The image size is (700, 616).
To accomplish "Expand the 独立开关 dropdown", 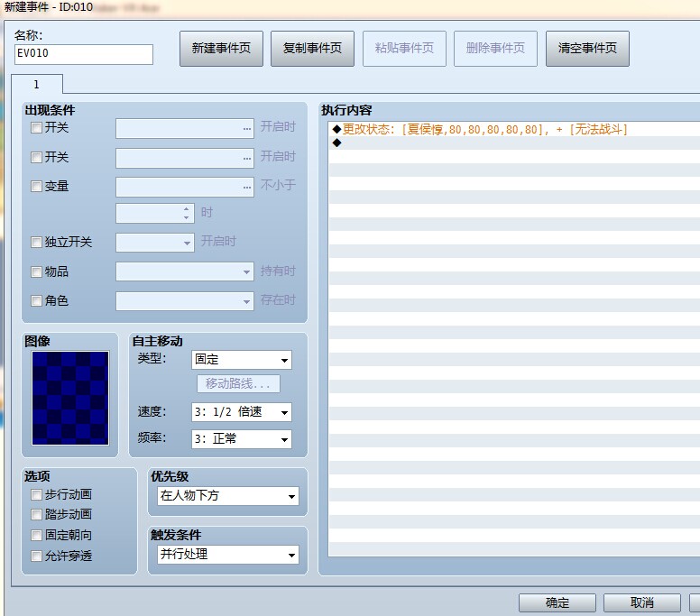I will (155, 243).
